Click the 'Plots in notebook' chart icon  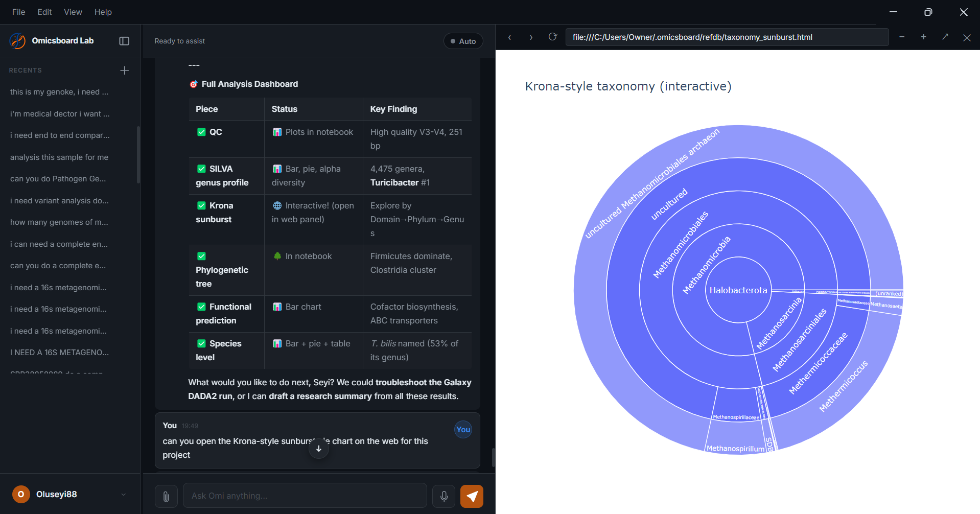[x=277, y=132]
